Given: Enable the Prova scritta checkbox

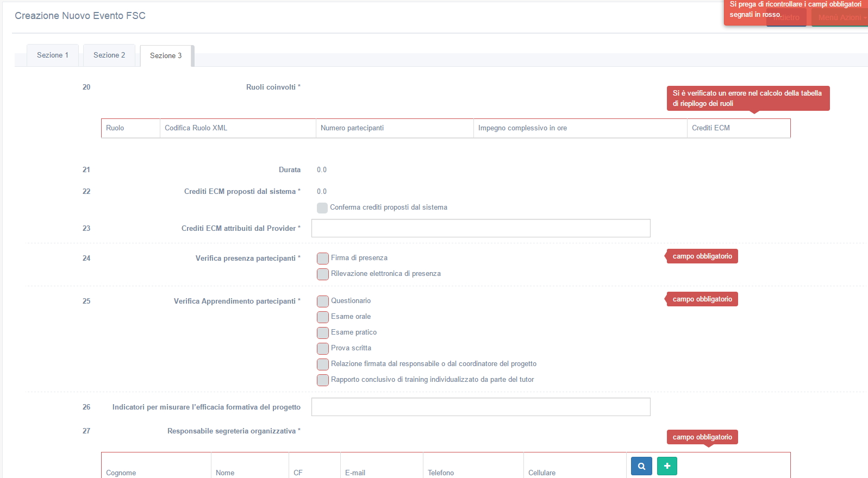Looking at the screenshot, I should tap(323, 348).
